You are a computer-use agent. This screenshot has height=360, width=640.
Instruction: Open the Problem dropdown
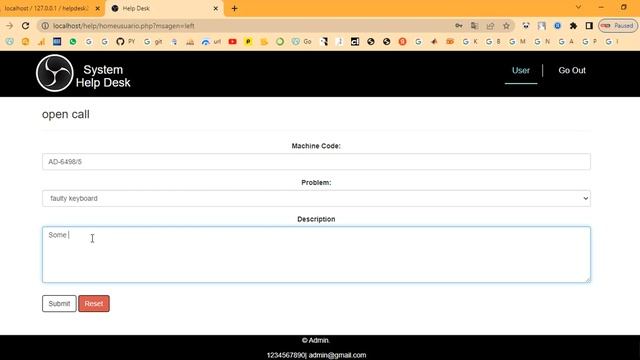(x=316, y=198)
